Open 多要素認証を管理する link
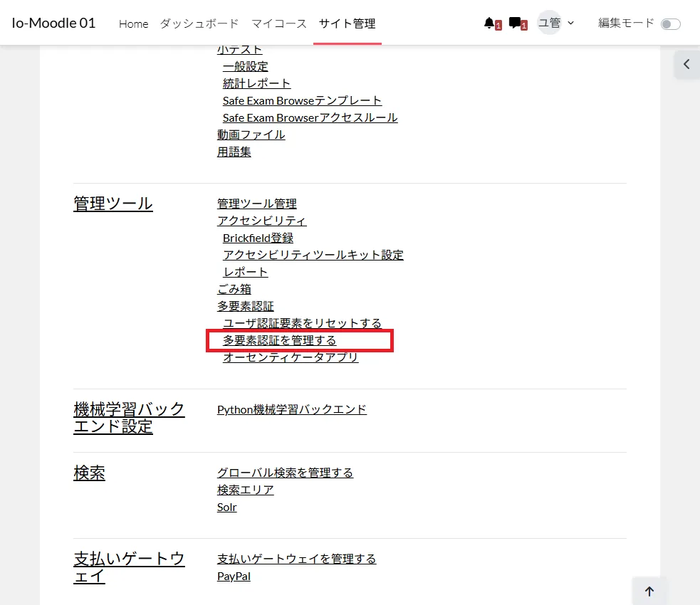 [x=279, y=340]
